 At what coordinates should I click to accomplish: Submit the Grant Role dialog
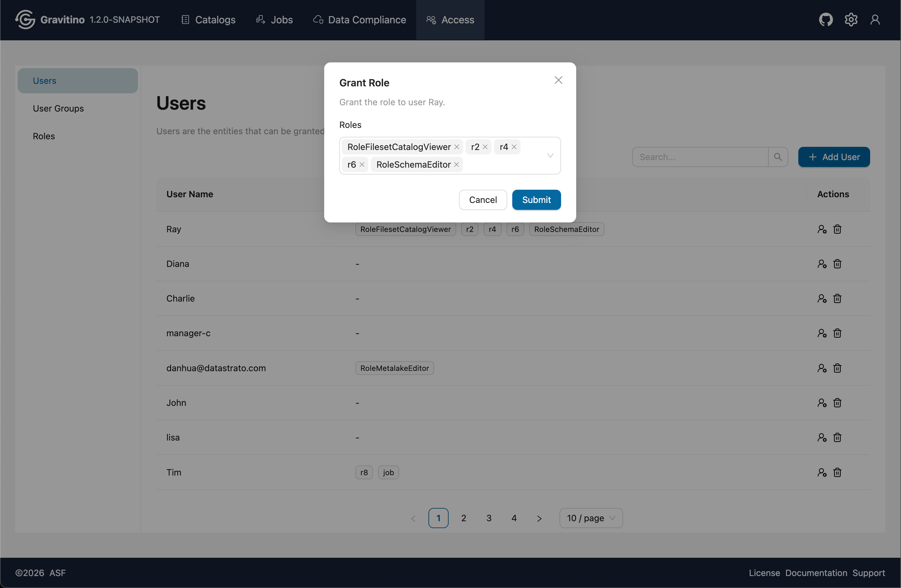[x=536, y=199]
